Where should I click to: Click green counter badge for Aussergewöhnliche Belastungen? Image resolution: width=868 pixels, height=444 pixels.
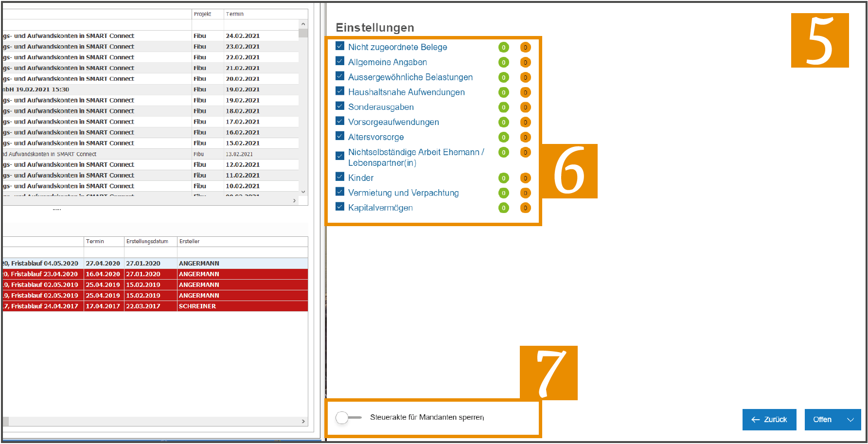[x=504, y=77]
